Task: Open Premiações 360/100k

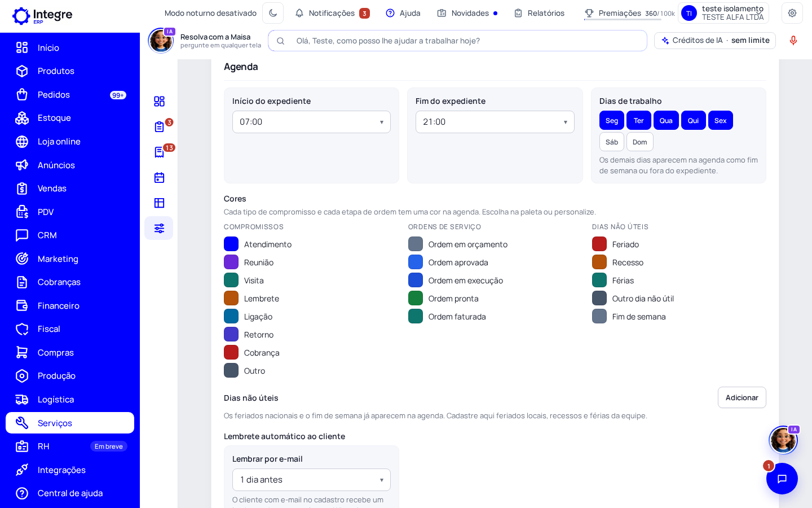Action: [630, 13]
